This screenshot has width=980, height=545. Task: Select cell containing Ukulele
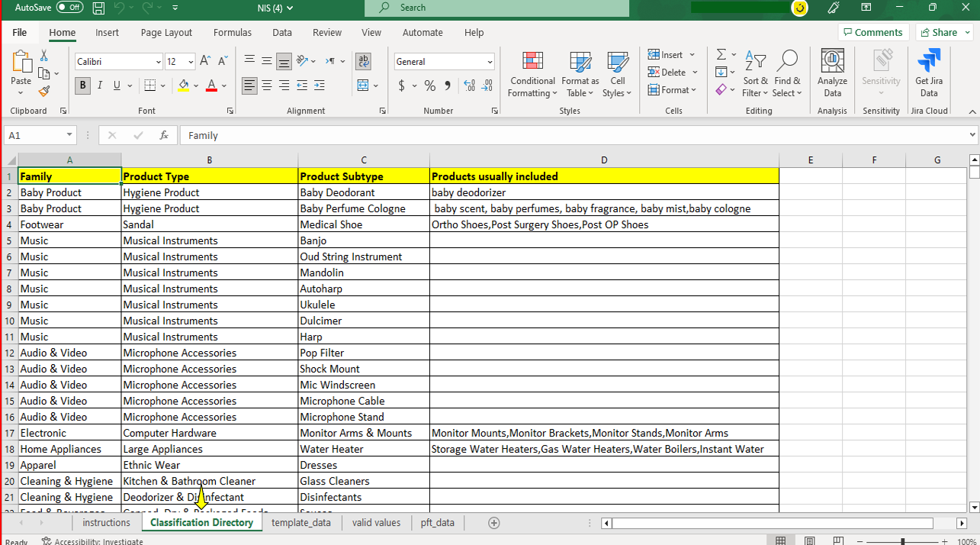[x=363, y=305]
